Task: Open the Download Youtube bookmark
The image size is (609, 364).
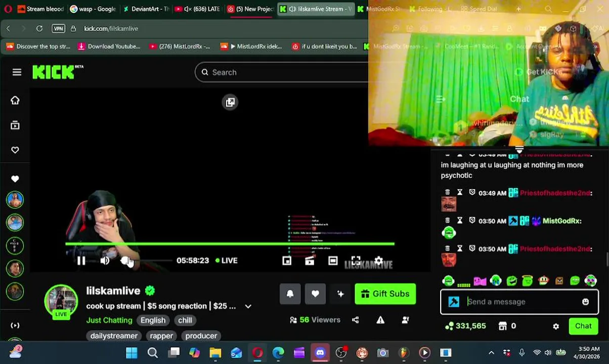Action: pyautogui.click(x=109, y=47)
